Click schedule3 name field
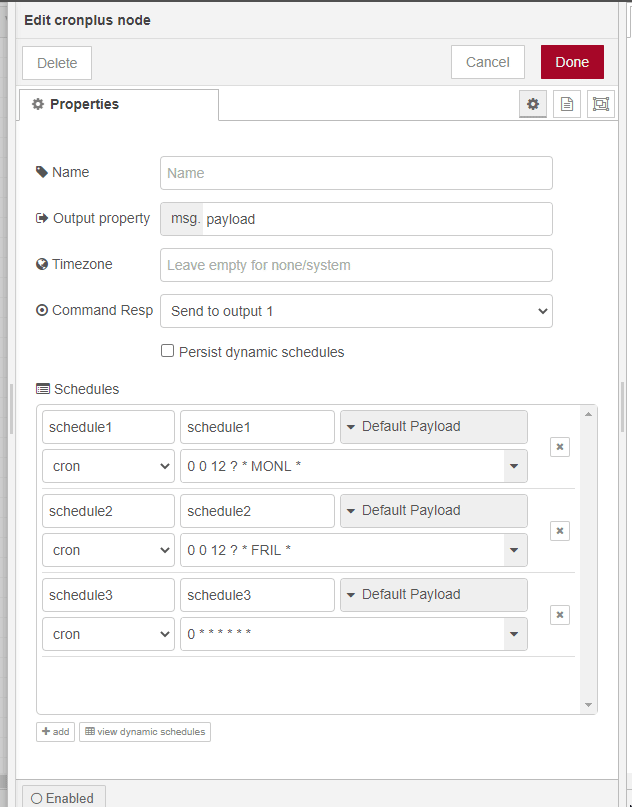632x807 pixels. tap(108, 594)
